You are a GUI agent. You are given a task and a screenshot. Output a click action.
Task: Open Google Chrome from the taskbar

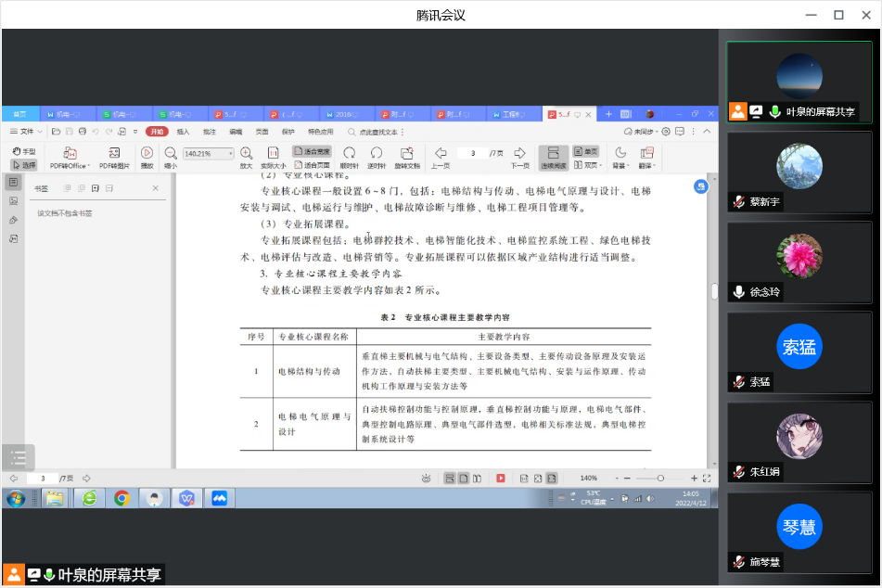(121, 498)
